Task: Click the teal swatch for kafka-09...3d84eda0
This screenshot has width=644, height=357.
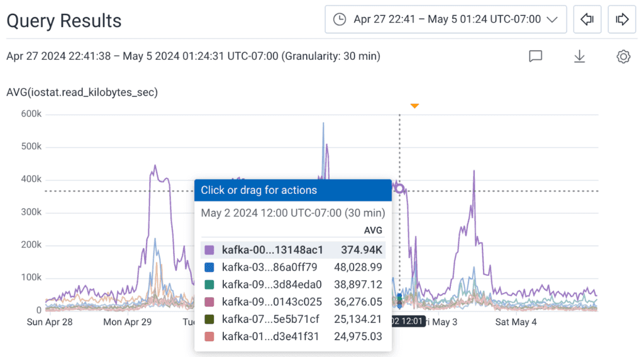Action: coord(209,284)
